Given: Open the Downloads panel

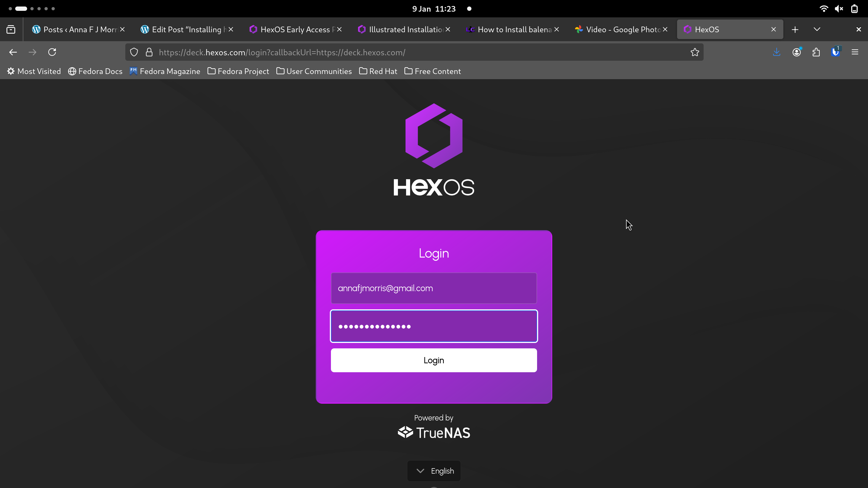Looking at the screenshot, I should tap(777, 52).
